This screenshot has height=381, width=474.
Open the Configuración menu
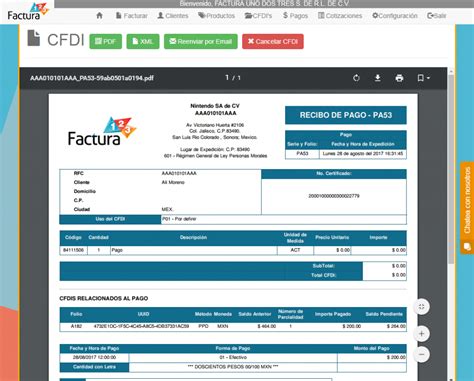point(395,16)
